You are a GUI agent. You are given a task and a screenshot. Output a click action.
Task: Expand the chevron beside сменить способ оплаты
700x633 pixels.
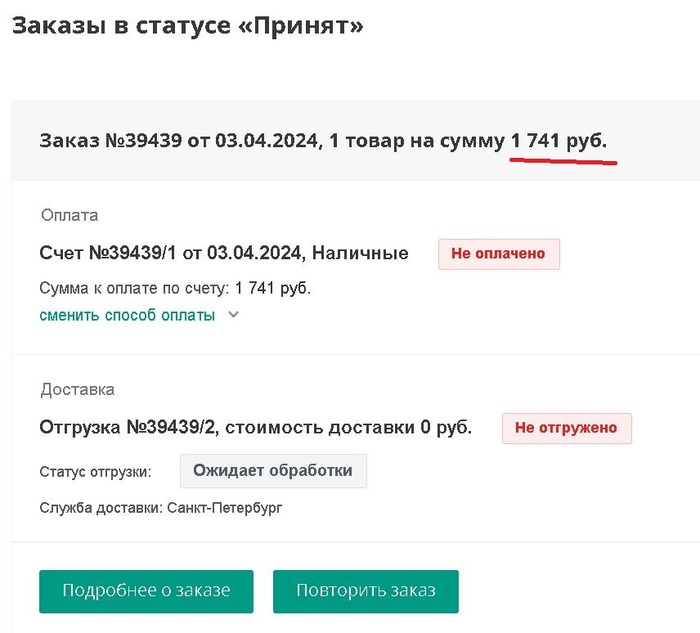(233, 315)
